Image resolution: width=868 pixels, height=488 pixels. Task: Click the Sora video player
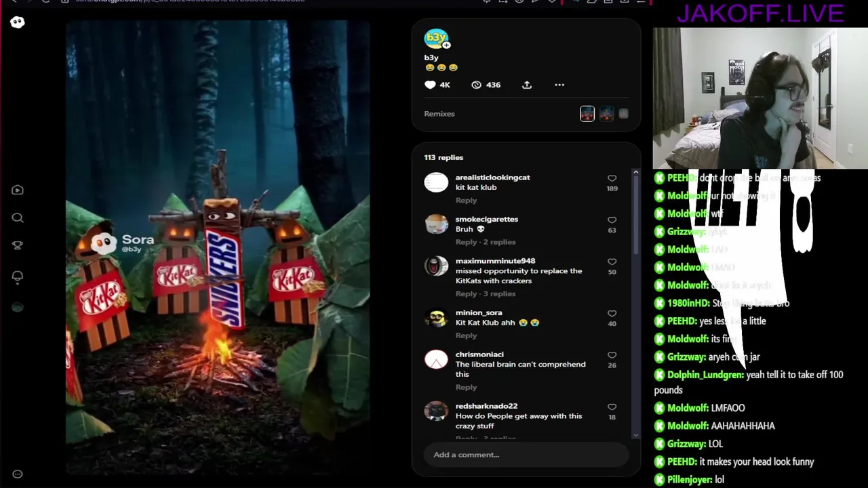(x=218, y=248)
